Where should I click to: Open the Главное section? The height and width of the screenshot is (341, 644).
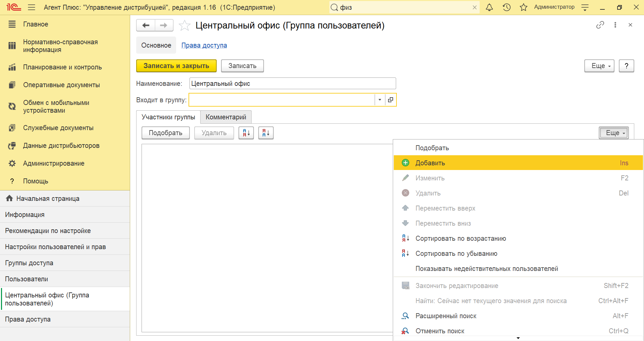[65, 24]
